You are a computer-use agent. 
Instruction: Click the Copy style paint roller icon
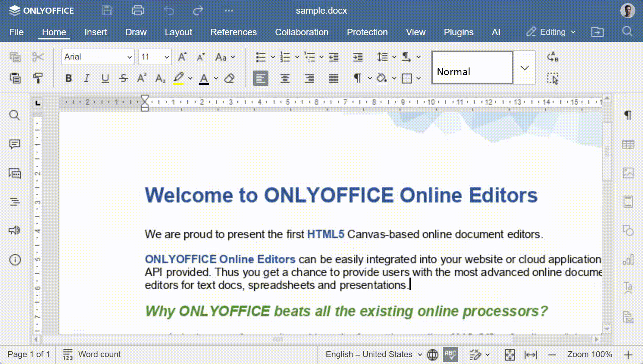[38, 78]
